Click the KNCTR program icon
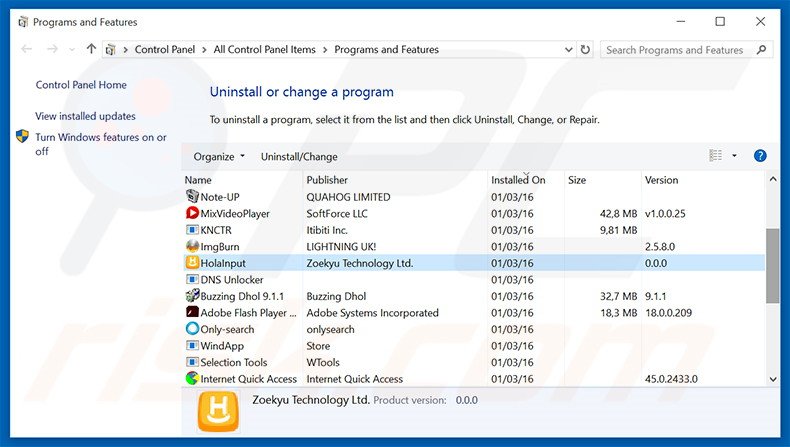The width and height of the screenshot is (790, 447). pyautogui.click(x=192, y=230)
